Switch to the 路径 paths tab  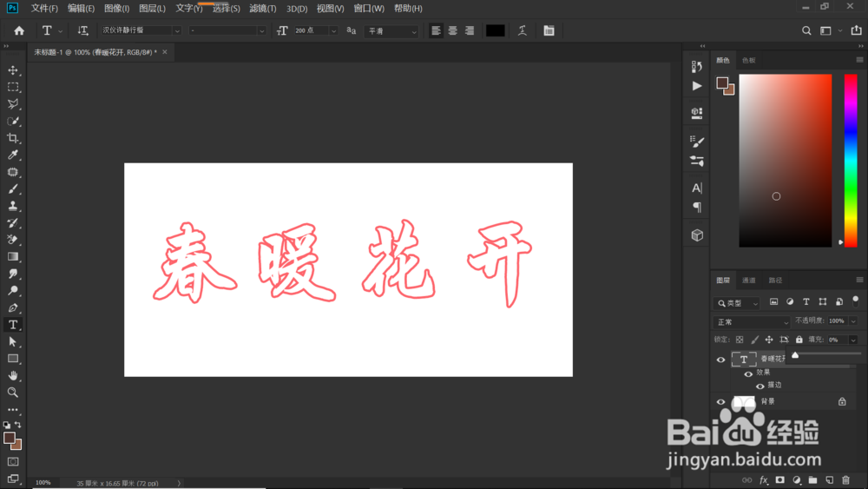(x=775, y=281)
